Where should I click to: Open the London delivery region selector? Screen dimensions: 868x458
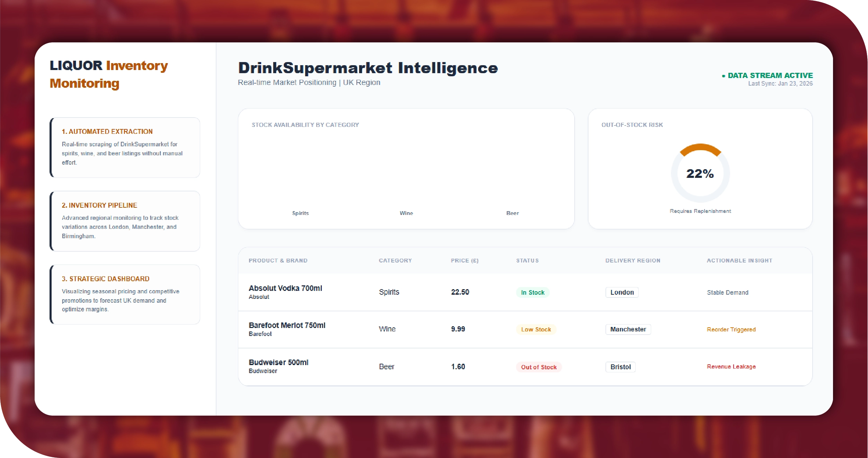(622, 292)
